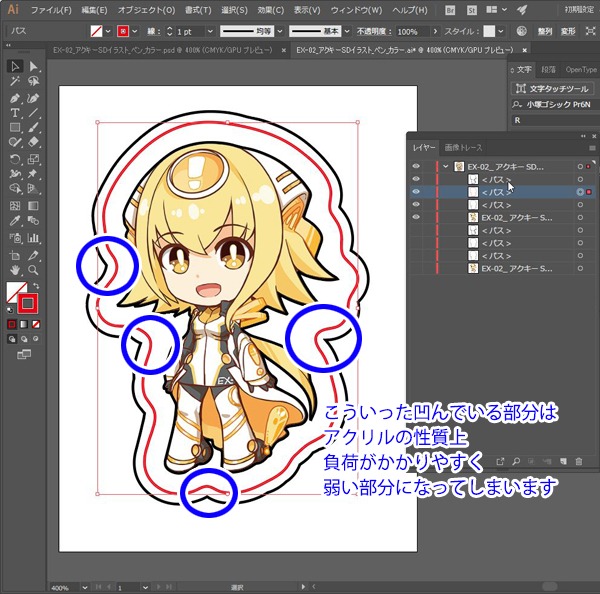Viewport: 600px width, 594px height.
Task: Click Locate Object magnifier in the Layers panel
Action: 516,462
